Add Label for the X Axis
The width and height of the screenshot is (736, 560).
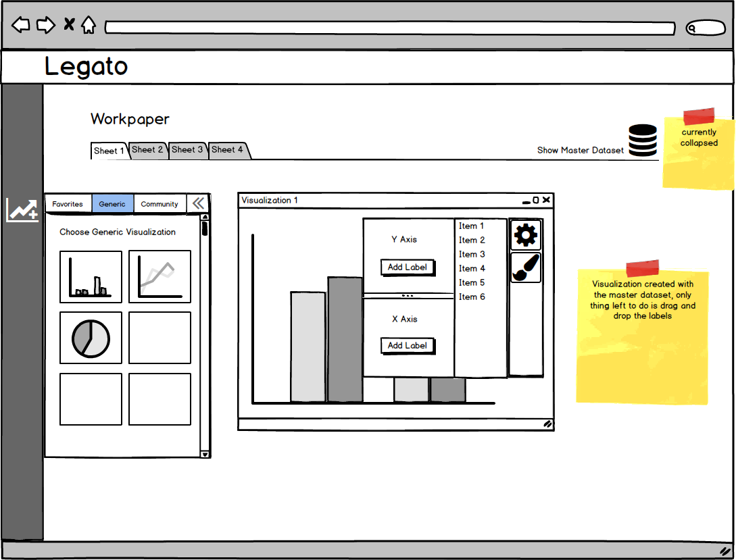[x=408, y=346]
